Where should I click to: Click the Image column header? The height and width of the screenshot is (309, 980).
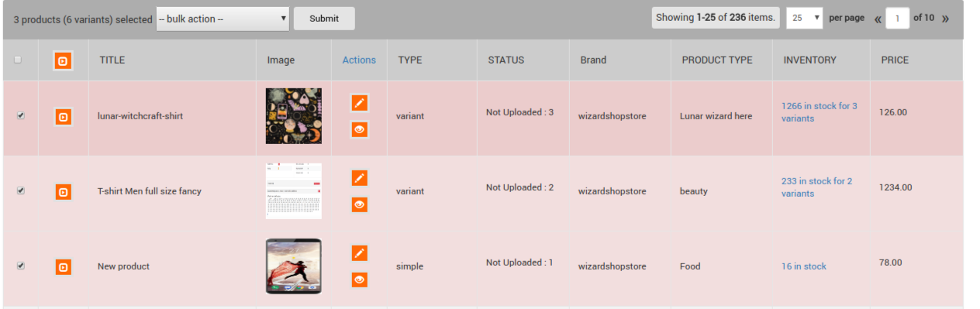[x=281, y=60]
